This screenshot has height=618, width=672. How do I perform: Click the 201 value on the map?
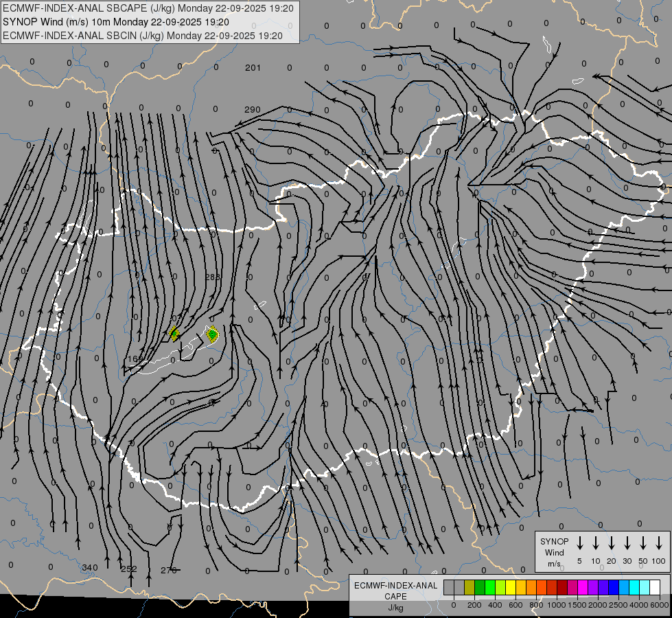point(253,68)
